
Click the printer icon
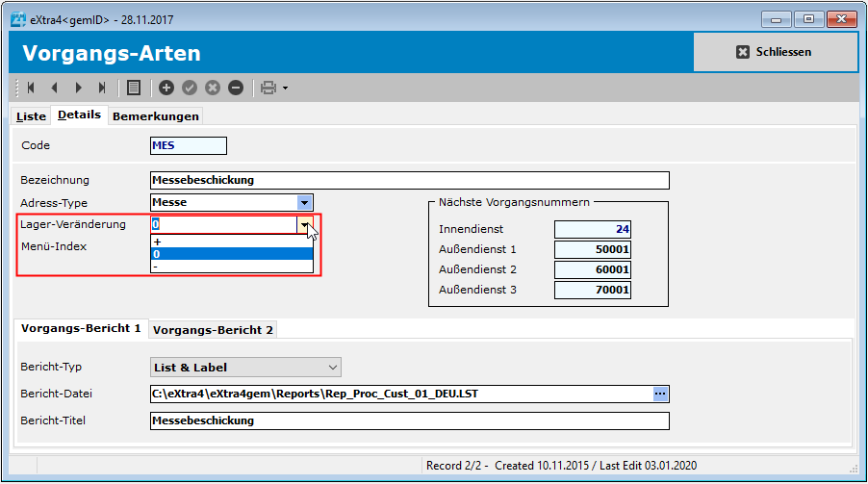[268, 88]
